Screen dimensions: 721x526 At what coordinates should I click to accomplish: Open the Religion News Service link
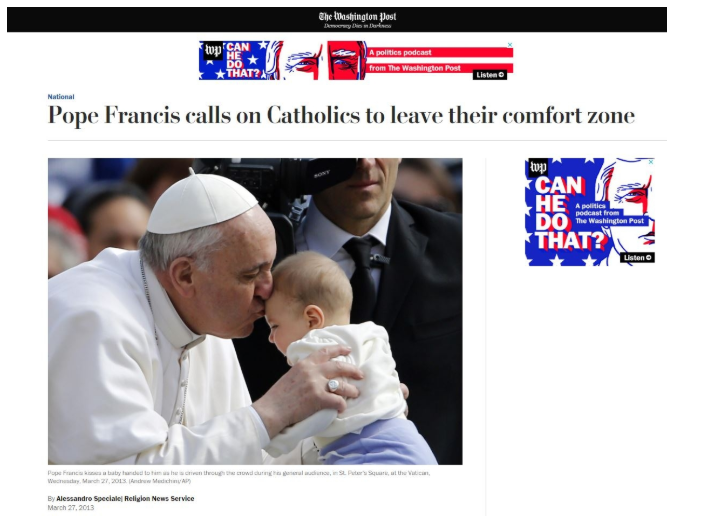[159, 498]
